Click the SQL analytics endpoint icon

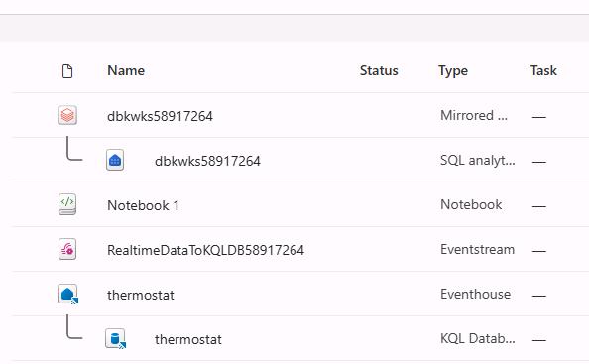coord(115,160)
